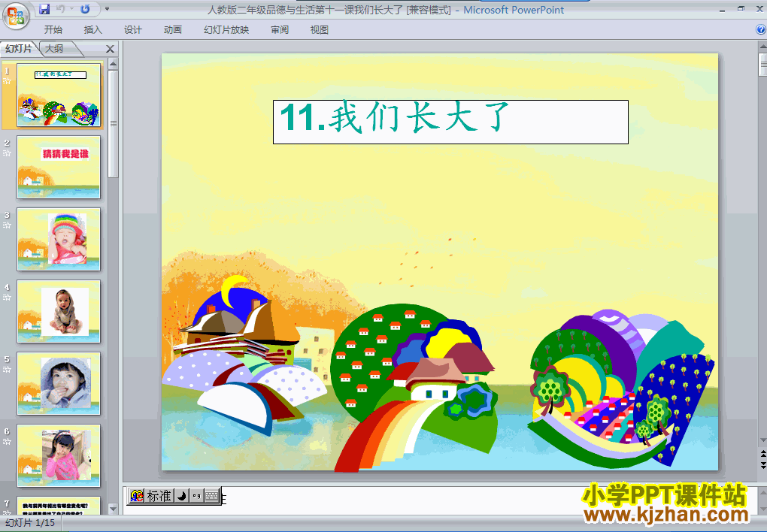Viewport: 767px width, 532px height.
Task: Select slide 6 thumbnail with girl in pink
Action: coord(59,455)
